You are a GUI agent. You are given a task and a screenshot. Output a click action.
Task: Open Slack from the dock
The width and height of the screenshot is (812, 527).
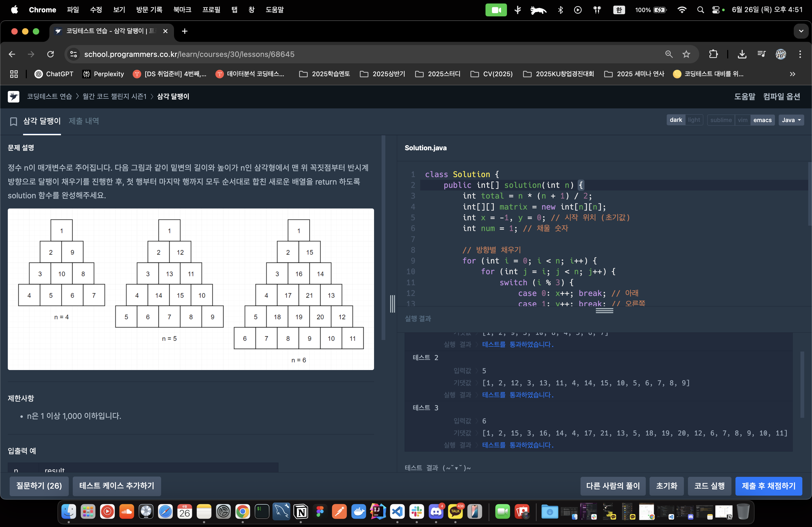pyautogui.click(x=416, y=511)
